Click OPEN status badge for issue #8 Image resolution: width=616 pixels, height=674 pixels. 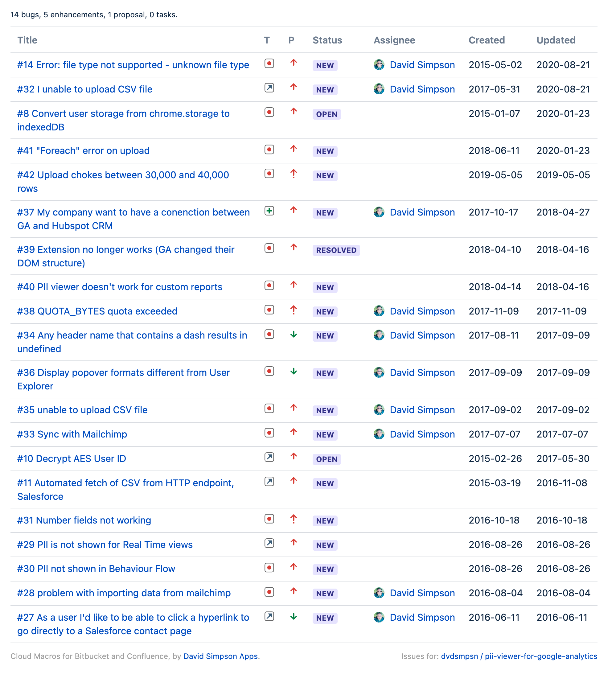326,114
